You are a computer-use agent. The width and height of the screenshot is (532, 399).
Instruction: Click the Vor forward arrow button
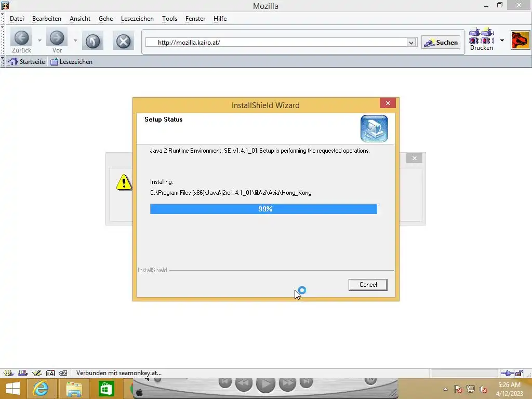coord(57,37)
